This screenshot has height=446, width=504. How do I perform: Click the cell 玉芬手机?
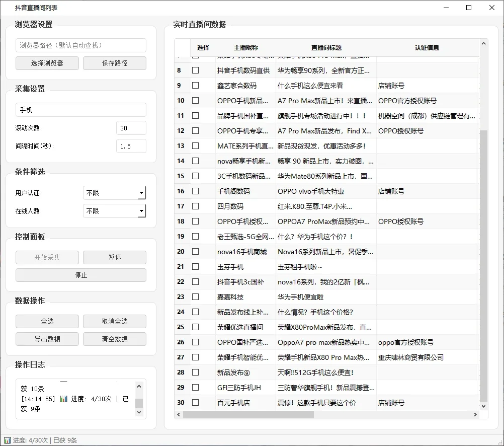245,267
